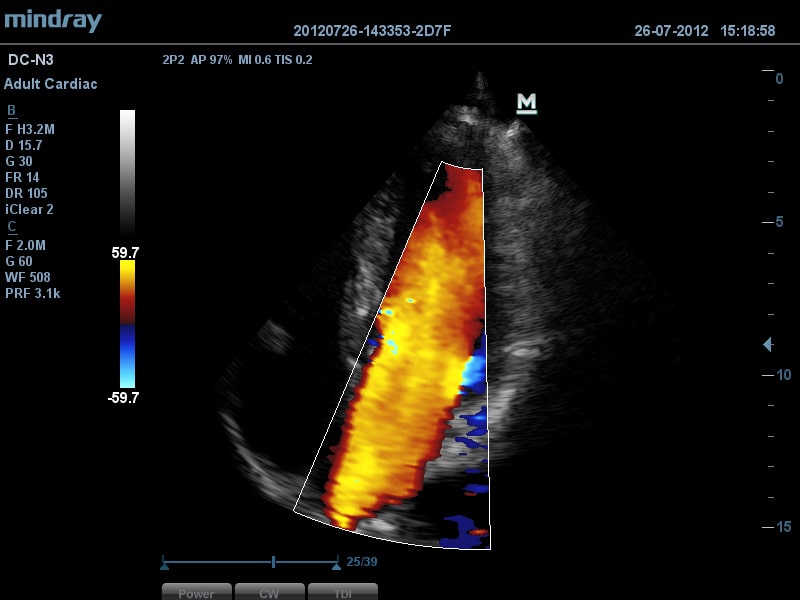The image size is (800, 600).
Task: Click the grayscale map bar
Action: (x=127, y=172)
